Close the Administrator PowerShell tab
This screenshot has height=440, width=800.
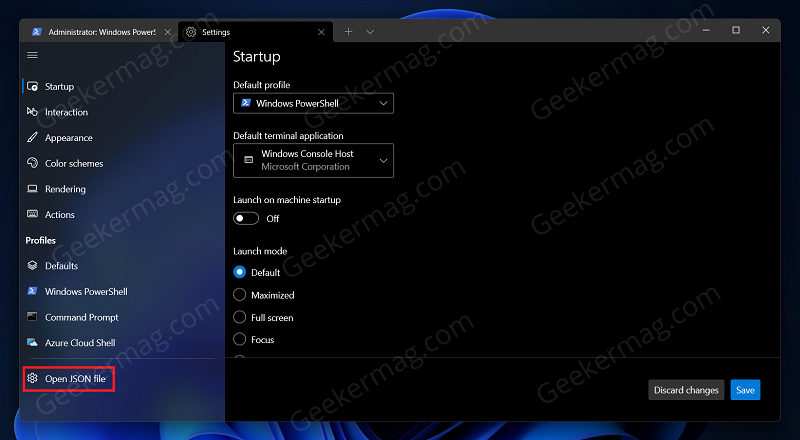pos(167,32)
